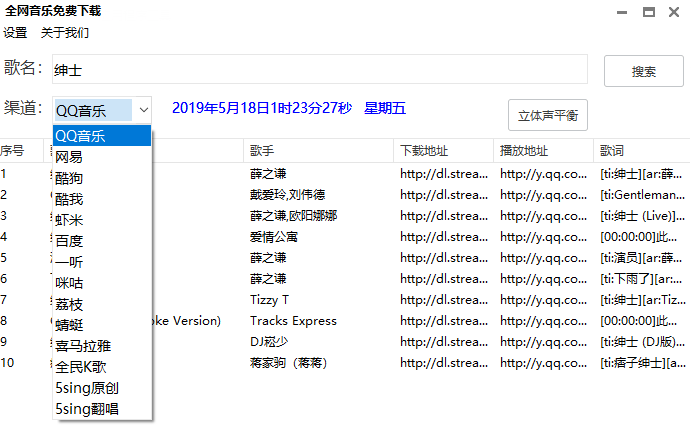Choose 咪咕 from the channel list
The image size is (691, 437).
pos(102,283)
